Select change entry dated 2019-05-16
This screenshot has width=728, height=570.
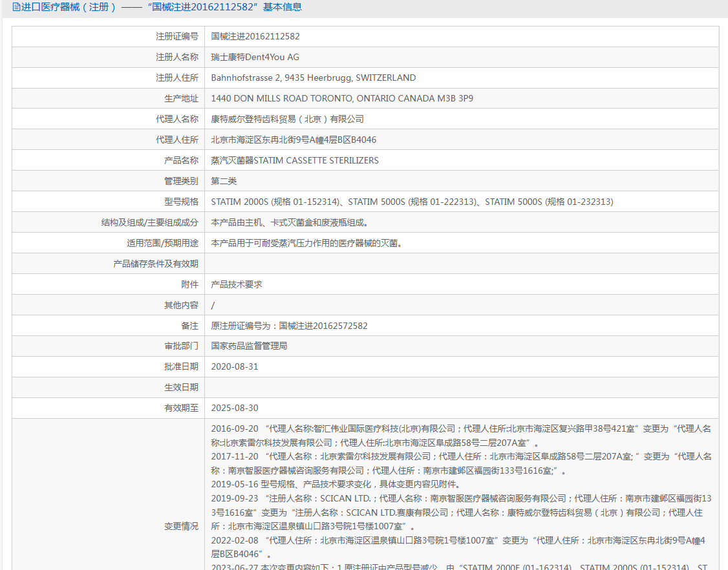[336, 484]
